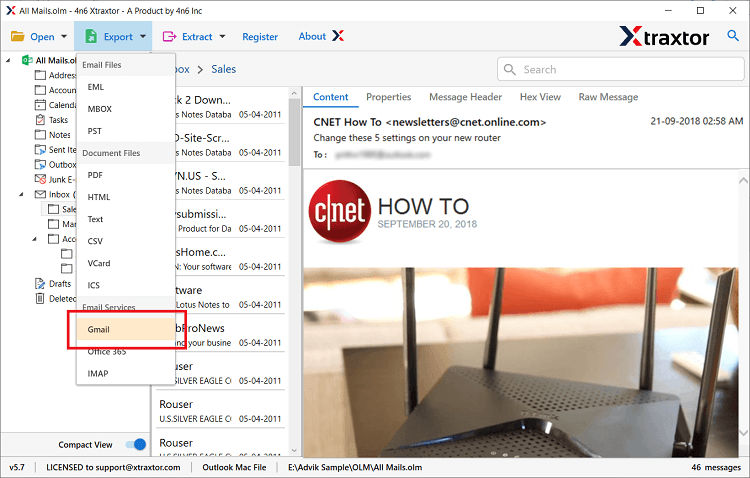The image size is (750, 478).
Task: Click the search field magnifier icon
Action: 510,69
